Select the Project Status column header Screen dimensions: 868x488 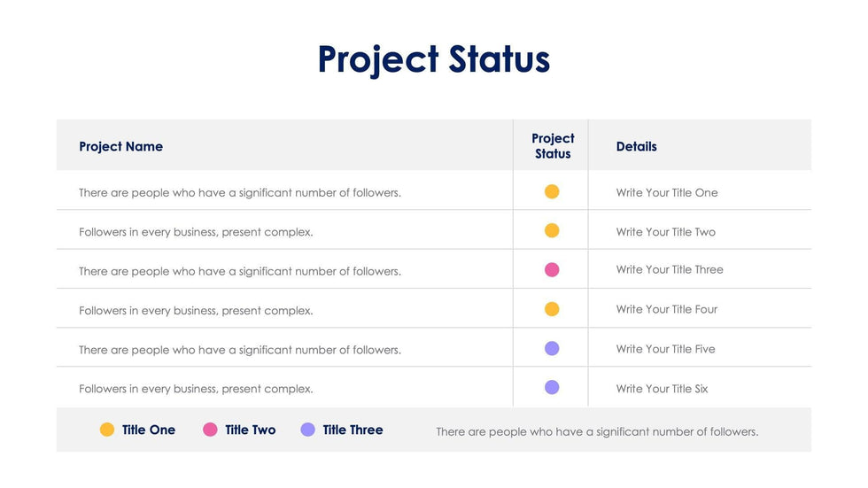(553, 146)
